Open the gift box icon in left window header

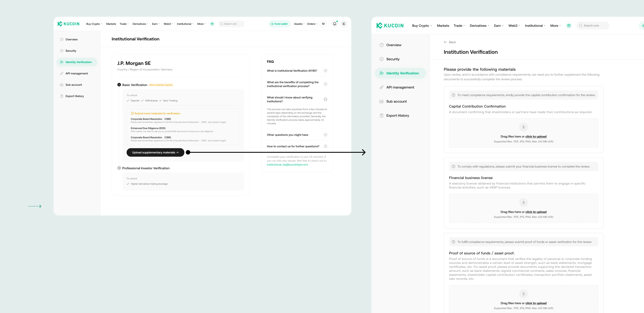(212, 24)
